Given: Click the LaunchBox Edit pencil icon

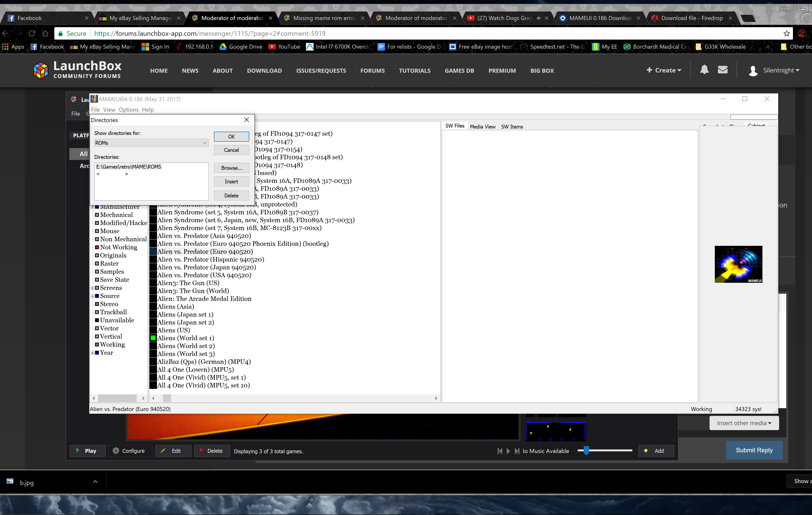Looking at the screenshot, I should [163, 451].
